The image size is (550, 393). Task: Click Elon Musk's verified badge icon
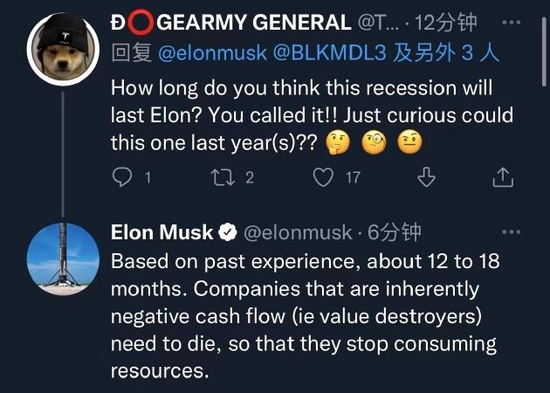click(228, 232)
